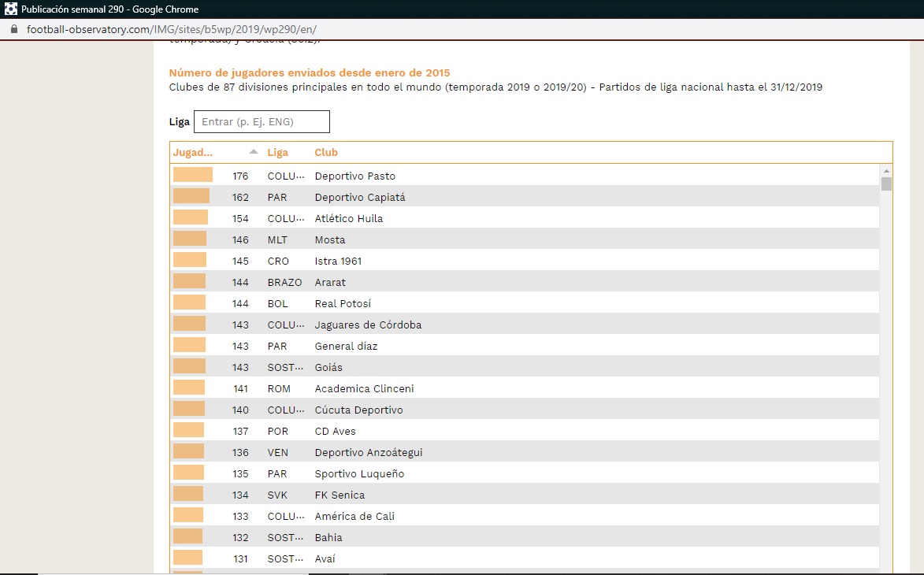
Task: Click the "CD Aves" club name
Action: 336,432
